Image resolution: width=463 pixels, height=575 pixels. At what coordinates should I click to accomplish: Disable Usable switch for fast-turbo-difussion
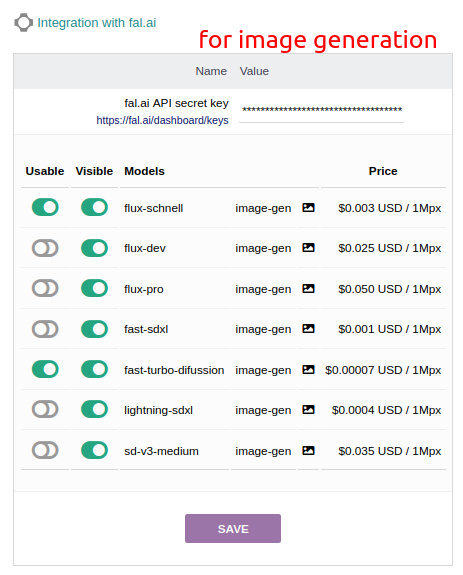point(45,369)
